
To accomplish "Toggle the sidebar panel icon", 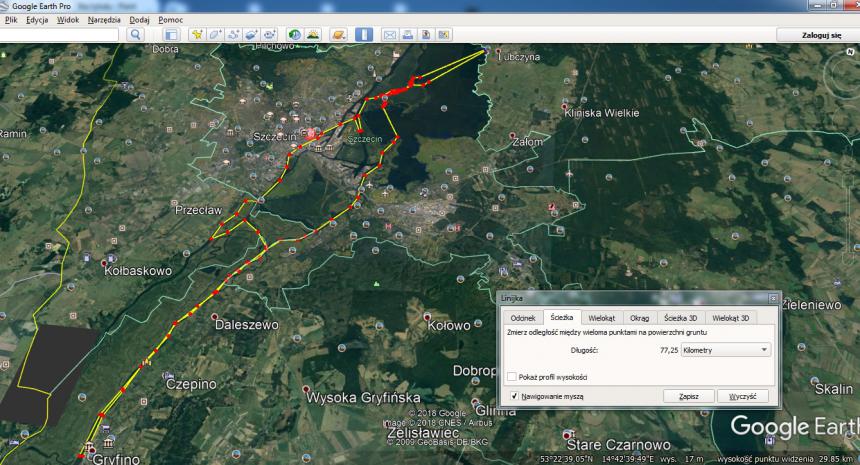I will click(171, 35).
